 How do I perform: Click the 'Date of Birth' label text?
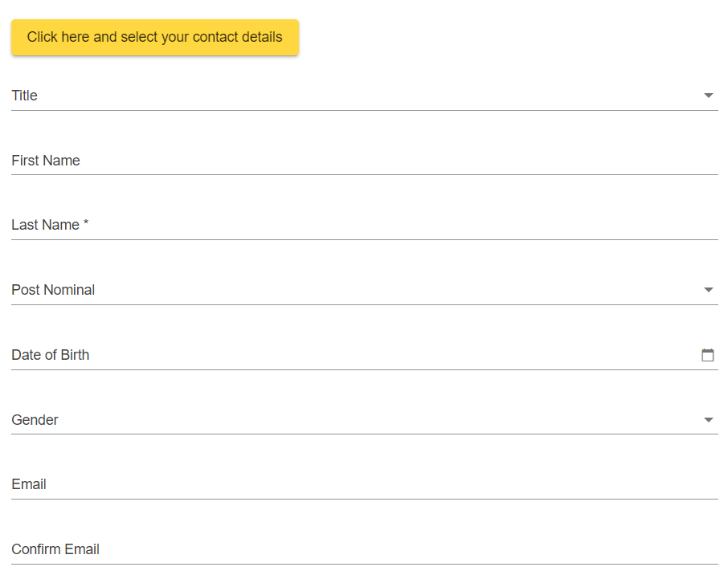point(51,355)
